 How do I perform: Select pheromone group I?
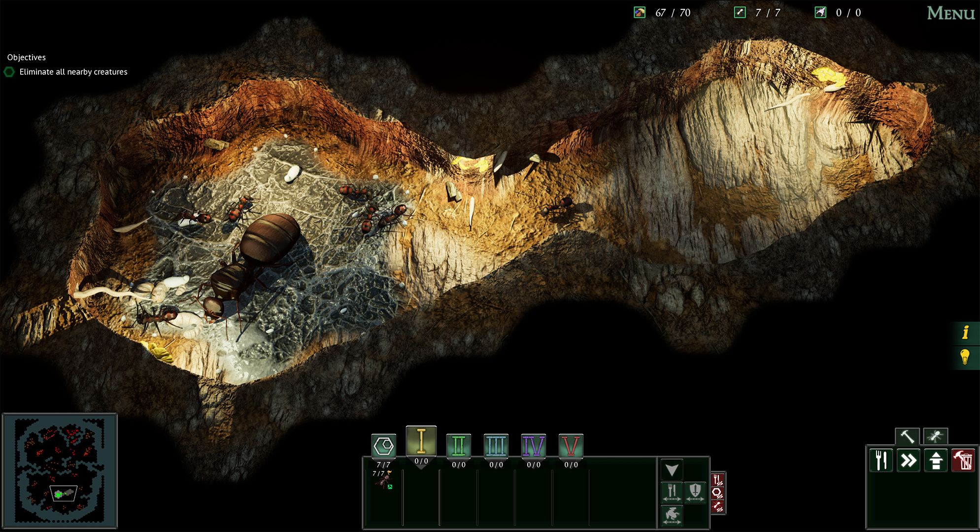(421, 441)
